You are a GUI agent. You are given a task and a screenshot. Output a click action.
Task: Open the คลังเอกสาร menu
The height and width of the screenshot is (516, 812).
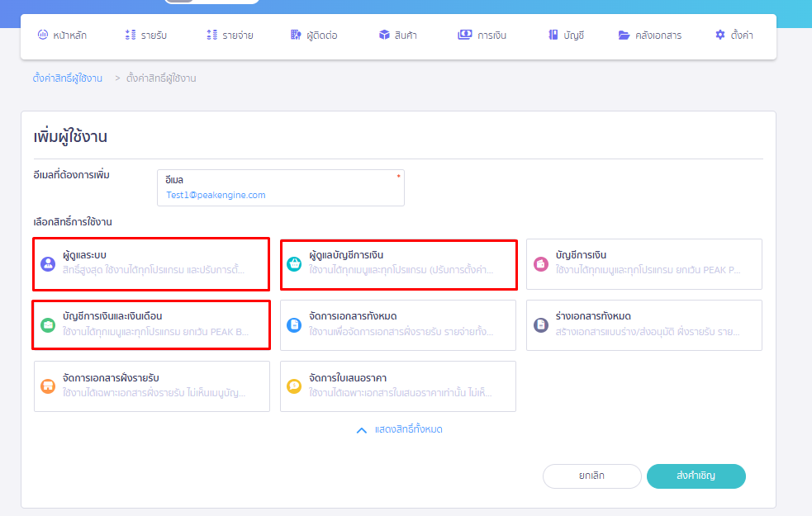click(650, 36)
